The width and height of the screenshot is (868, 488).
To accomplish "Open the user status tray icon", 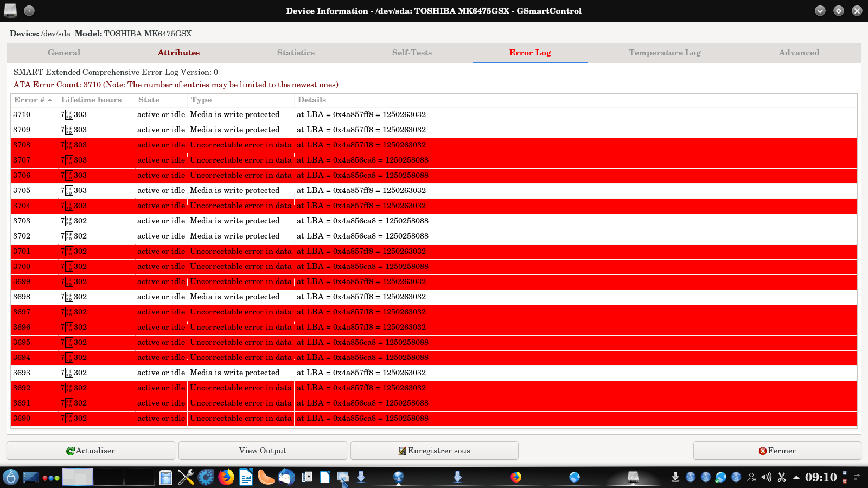I will (751, 477).
